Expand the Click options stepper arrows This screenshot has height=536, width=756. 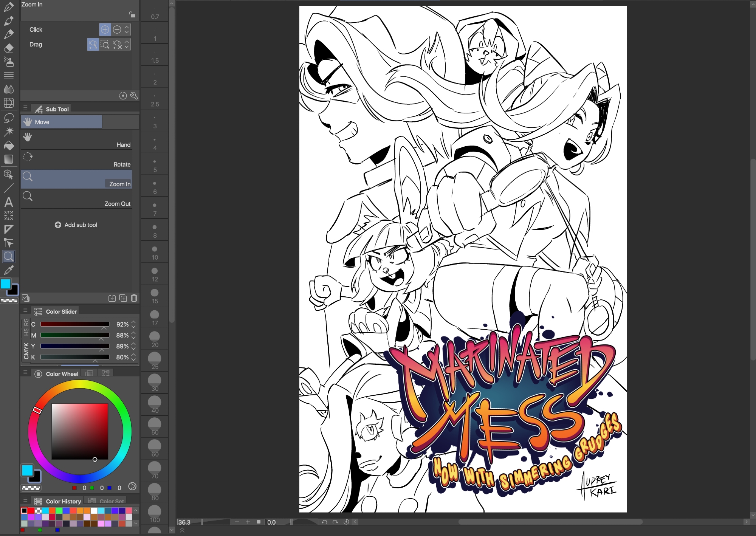tap(127, 29)
